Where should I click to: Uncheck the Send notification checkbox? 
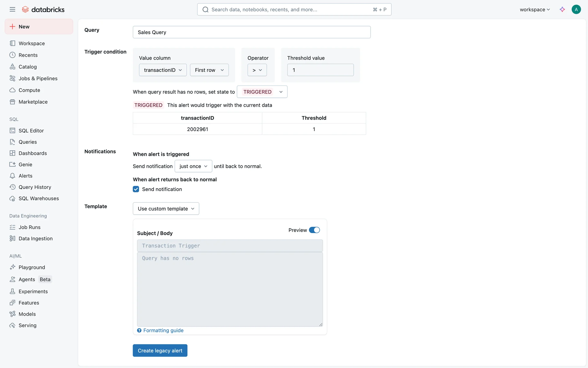(x=136, y=189)
